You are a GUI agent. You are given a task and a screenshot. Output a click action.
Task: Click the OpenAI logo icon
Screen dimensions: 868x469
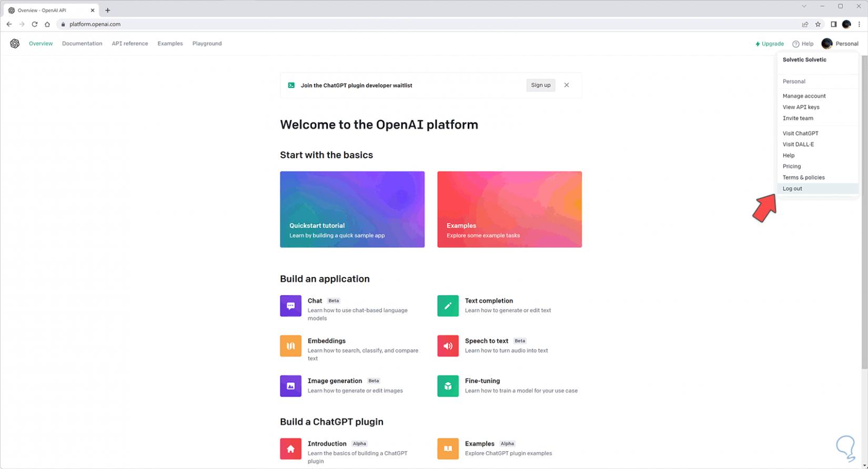[x=15, y=44]
